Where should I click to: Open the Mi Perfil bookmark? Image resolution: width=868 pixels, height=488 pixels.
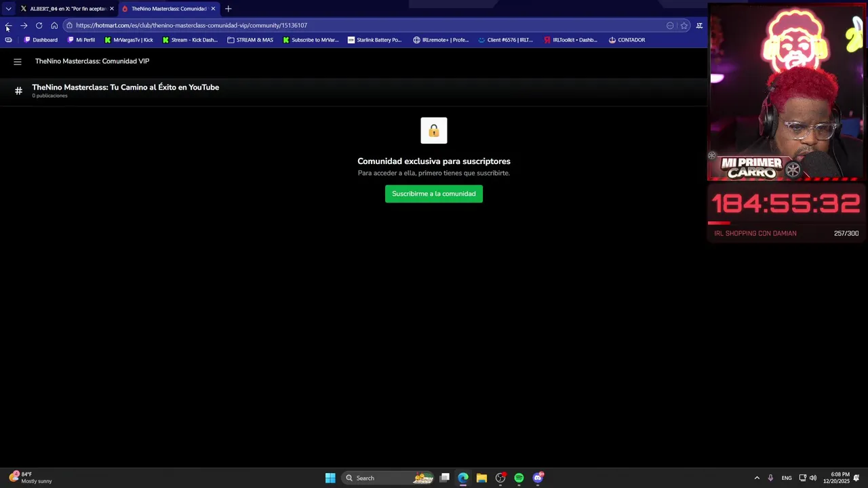(x=81, y=40)
